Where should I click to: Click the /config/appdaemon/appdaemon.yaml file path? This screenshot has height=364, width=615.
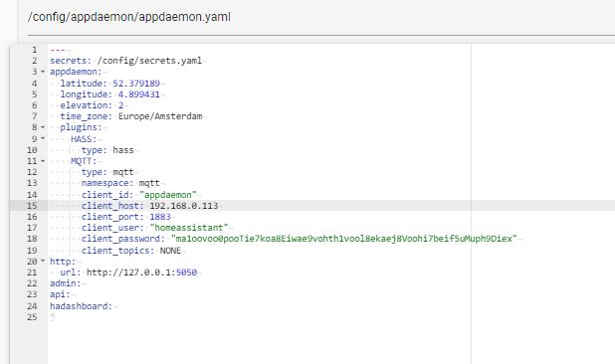point(129,17)
